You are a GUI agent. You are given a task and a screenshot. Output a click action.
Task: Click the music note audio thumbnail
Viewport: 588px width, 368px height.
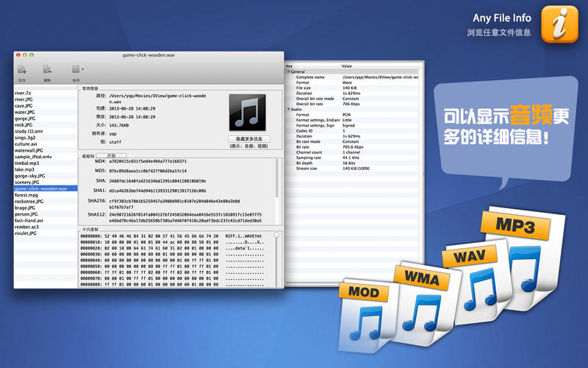pyautogui.click(x=247, y=113)
